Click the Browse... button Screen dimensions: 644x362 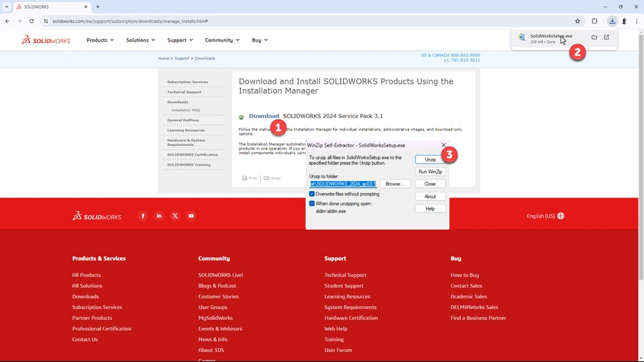coord(394,184)
